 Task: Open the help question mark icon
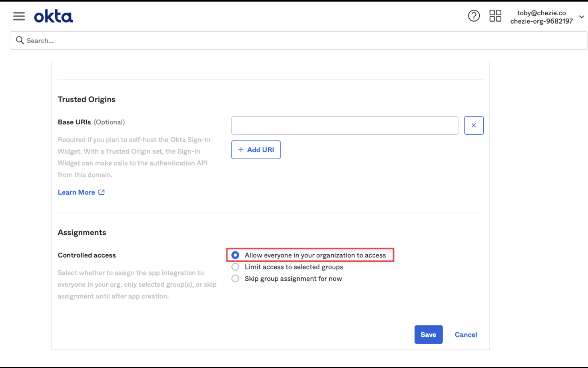474,16
